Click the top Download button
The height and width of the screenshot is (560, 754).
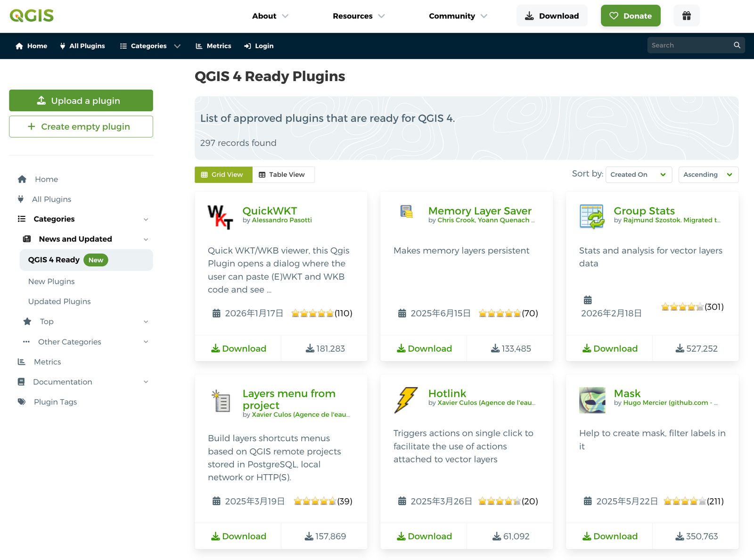coord(552,16)
